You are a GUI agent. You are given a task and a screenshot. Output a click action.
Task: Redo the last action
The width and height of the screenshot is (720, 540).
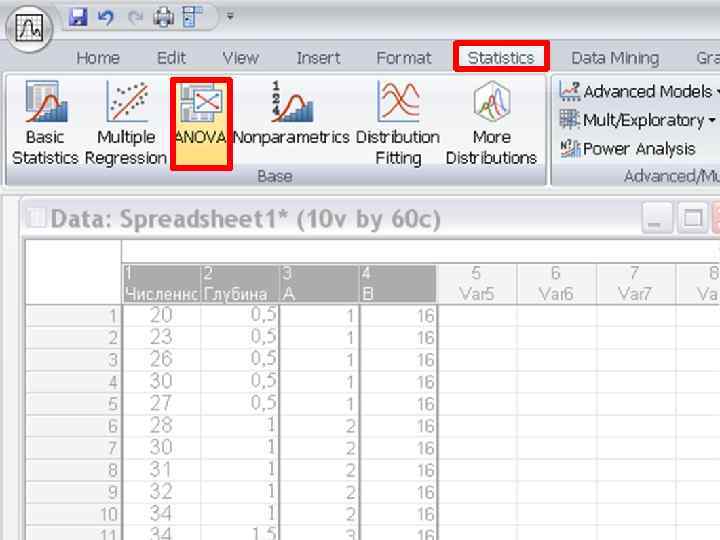coord(135,18)
